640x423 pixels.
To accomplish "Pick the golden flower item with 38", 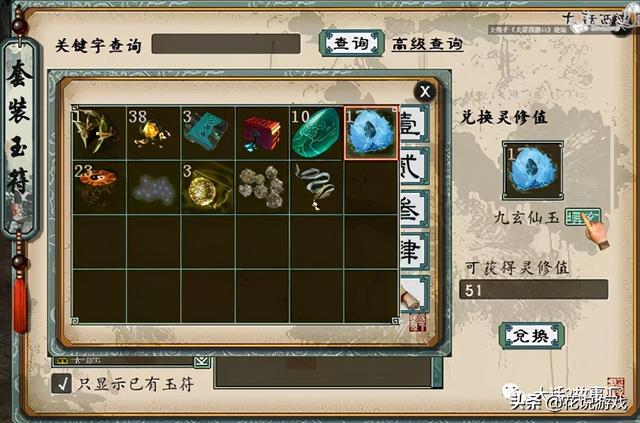I will click(x=153, y=133).
